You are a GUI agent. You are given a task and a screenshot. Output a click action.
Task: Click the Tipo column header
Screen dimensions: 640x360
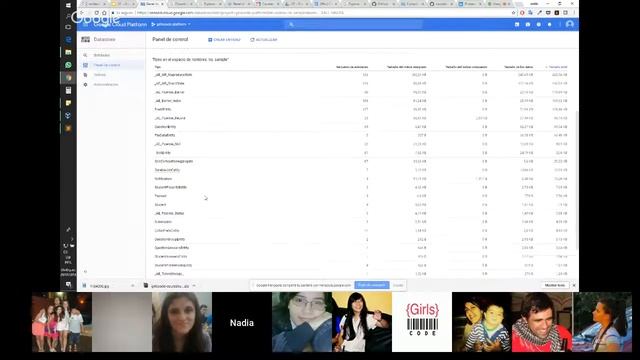click(x=158, y=67)
